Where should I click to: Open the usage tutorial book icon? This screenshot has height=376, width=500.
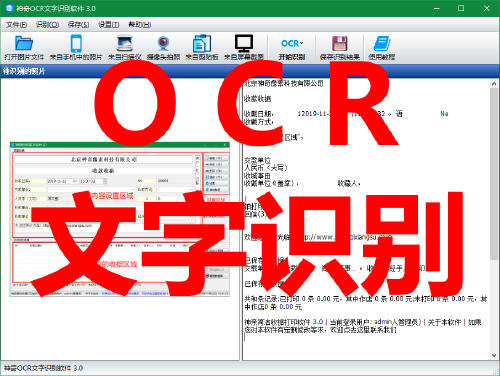382,43
